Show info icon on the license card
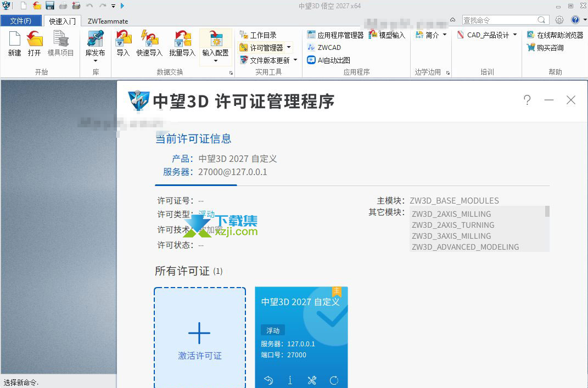This screenshot has width=588, height=388. click(x=290, y=380)
